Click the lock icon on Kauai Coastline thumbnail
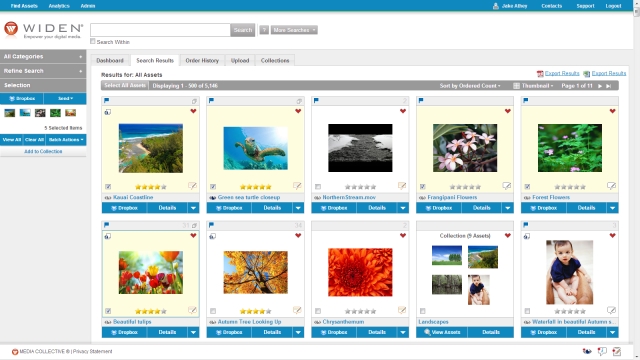The width and height of the screenshot is (640, 360). point(107,112)
